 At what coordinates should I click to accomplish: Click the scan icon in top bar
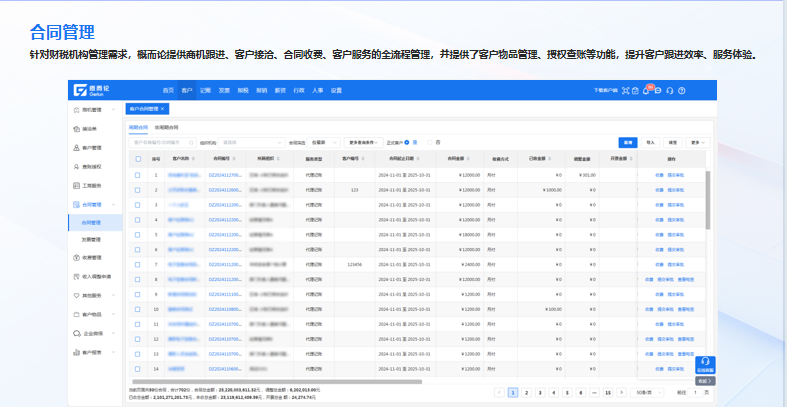(x=624, y=90)
